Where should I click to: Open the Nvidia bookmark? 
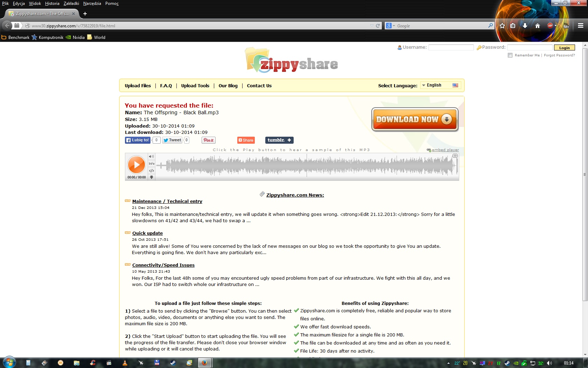(75, 38)
